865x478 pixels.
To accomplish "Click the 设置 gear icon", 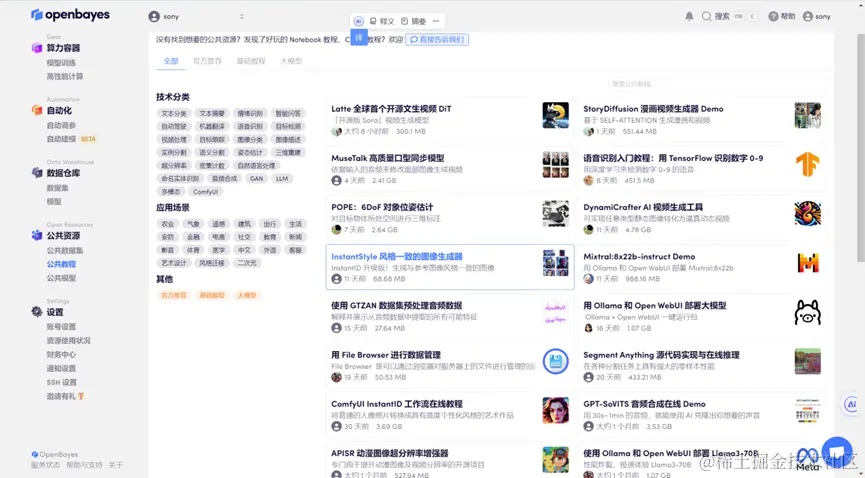I will (x=37, y=312).
